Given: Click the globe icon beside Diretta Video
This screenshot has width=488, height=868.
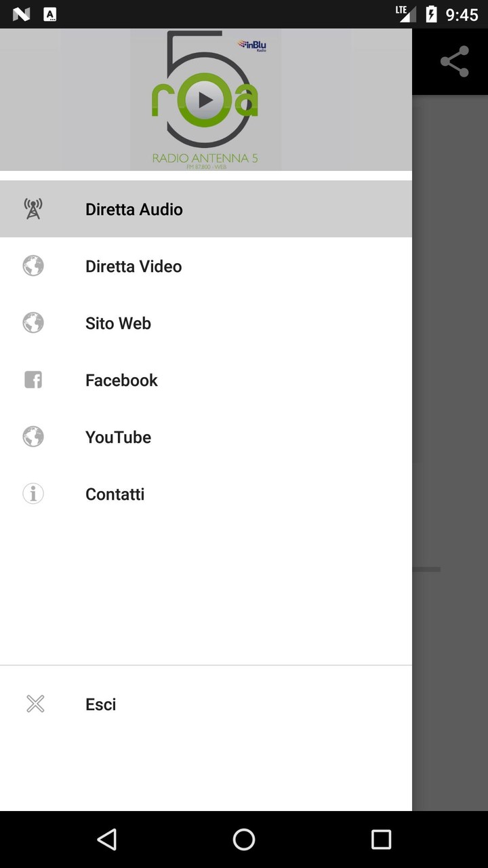Looking at the screenshot, I should pos(33,266).
